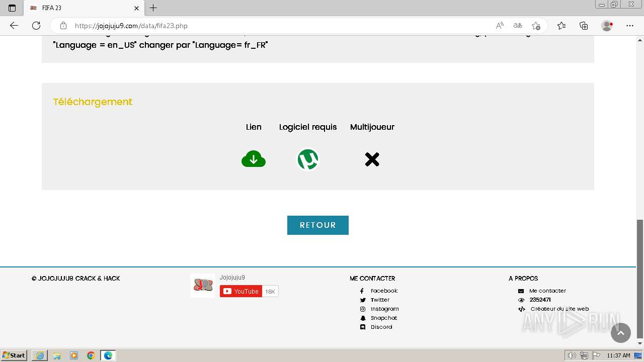The width and height of the screenshot is (644, 362).
Task: Click the volume speaker tray icon
Action: 572,355
